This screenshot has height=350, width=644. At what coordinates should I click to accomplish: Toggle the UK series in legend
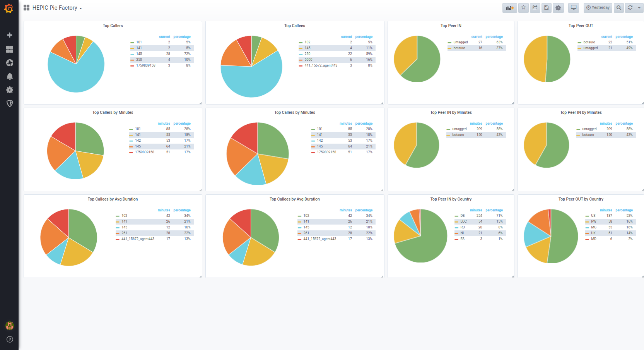tap(593, 233)
